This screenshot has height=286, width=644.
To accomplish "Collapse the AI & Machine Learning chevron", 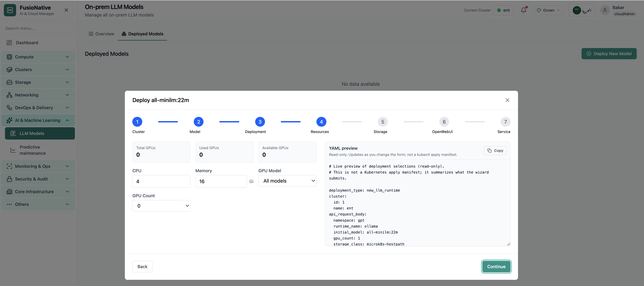I will pos(67,120).
